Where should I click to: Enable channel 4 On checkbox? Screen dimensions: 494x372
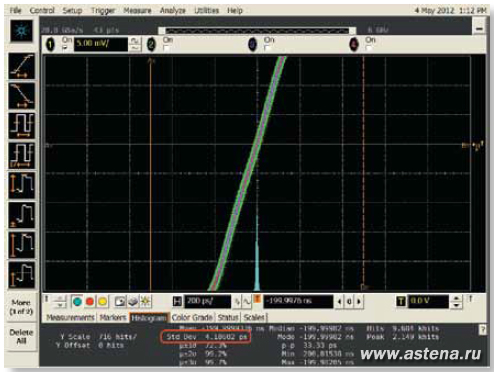369,48
